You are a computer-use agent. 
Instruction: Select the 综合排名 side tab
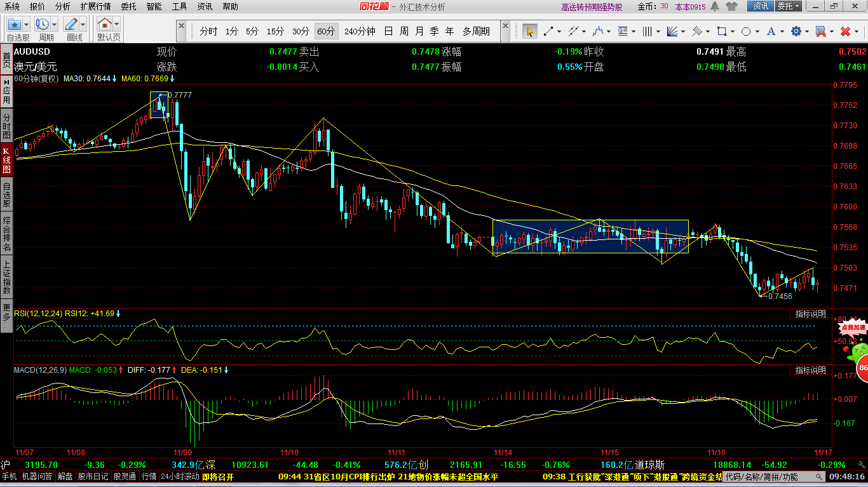click(x=6, y=233)
